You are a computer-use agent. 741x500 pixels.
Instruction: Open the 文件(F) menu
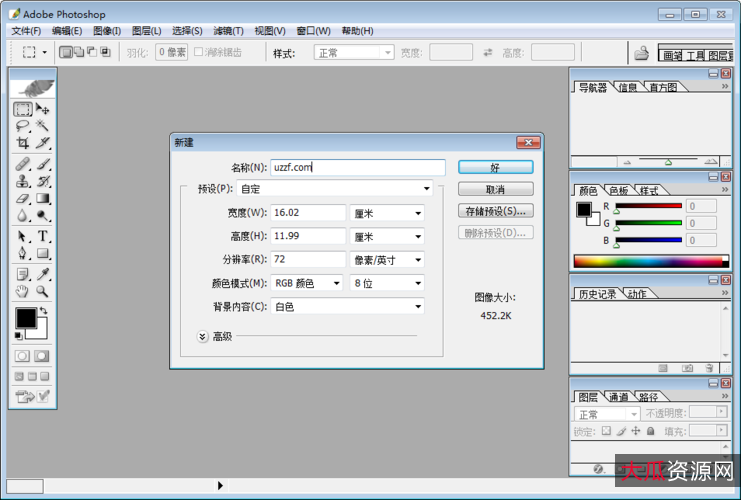(26, 31)
